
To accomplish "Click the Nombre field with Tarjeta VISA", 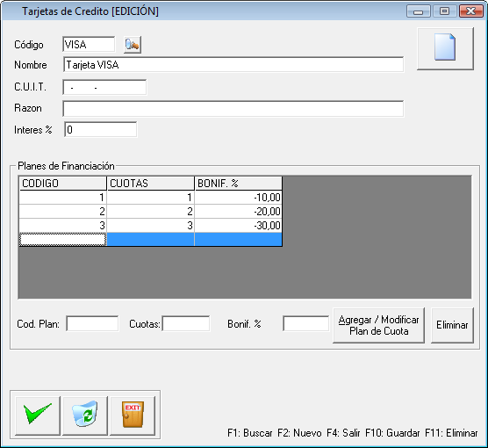I will pyautogui.click(x=233, y=64).
